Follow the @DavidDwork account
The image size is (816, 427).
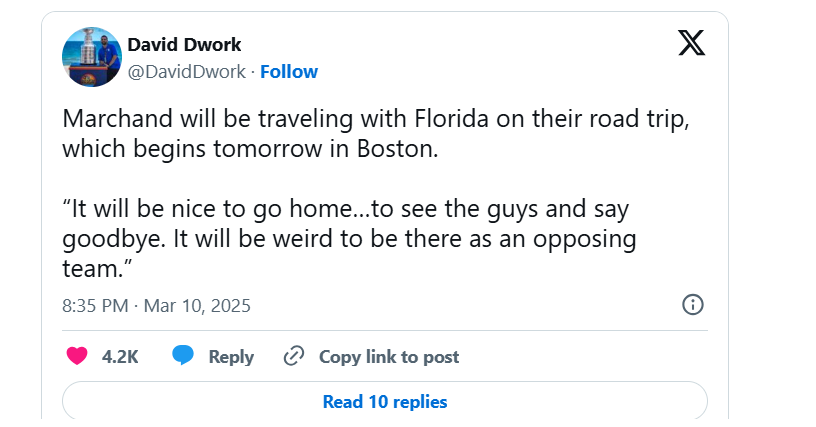[x=289, y=72]
